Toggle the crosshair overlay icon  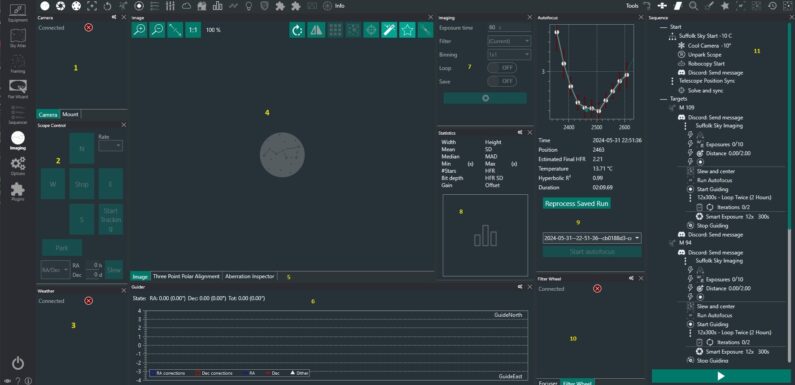372,30
